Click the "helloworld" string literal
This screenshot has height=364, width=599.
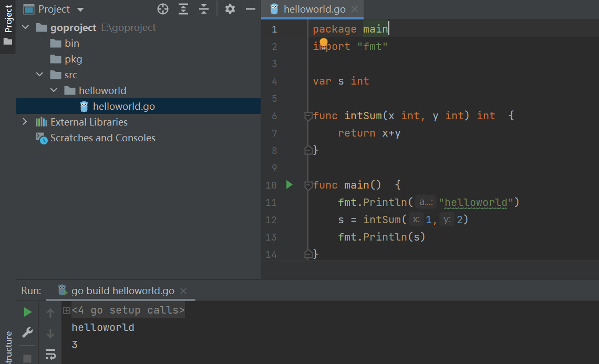click(x=476, y=202)
